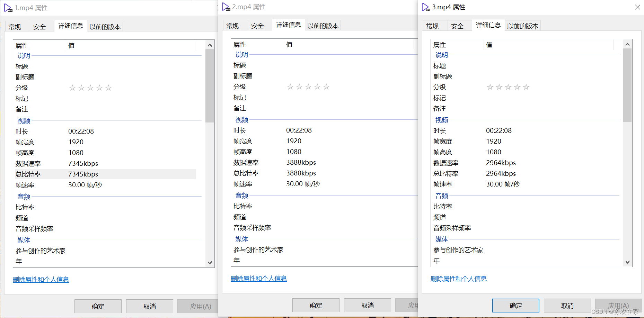Select 数据速率 7345kbps value in 1.mp4 window

coord(83,163)
